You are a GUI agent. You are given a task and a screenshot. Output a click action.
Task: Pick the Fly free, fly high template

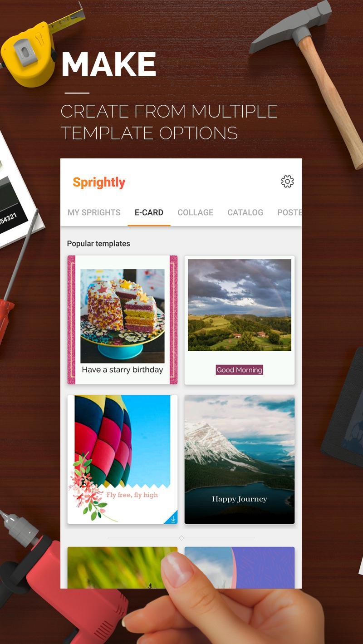point(123,459)
